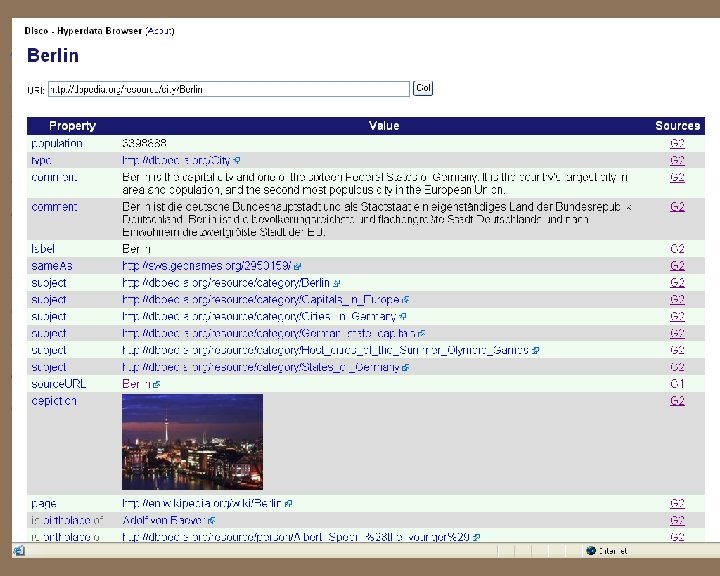The height and width of the screenshot is (576, 720).
Task: Click browser status bar page icon
Action: pos(19,550)
